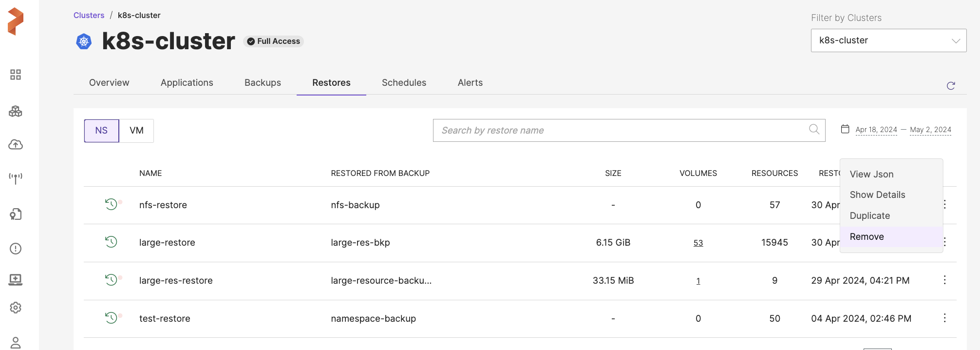Switch to the VM toggle button

click(136, 131)
